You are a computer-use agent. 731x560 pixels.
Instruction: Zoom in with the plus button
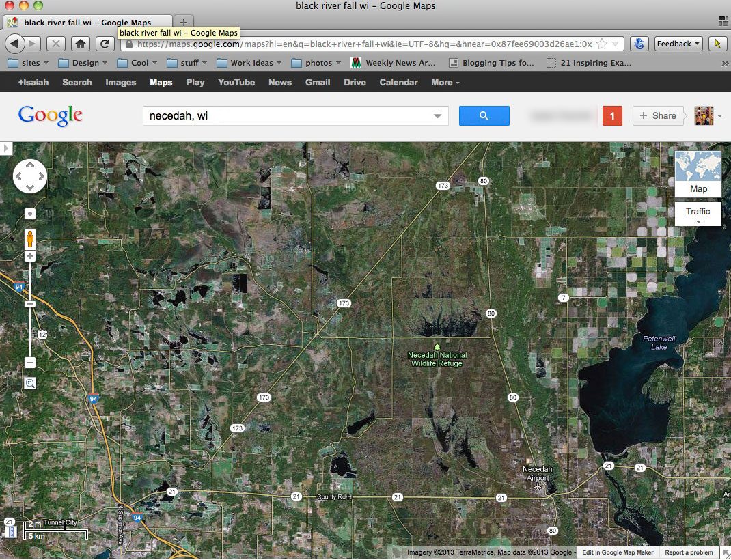pos(30,256)
